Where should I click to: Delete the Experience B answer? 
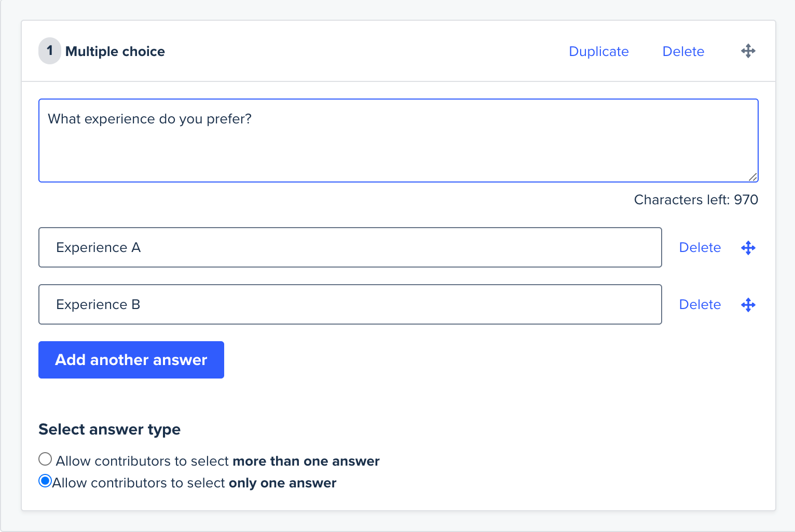pos(700,304)
